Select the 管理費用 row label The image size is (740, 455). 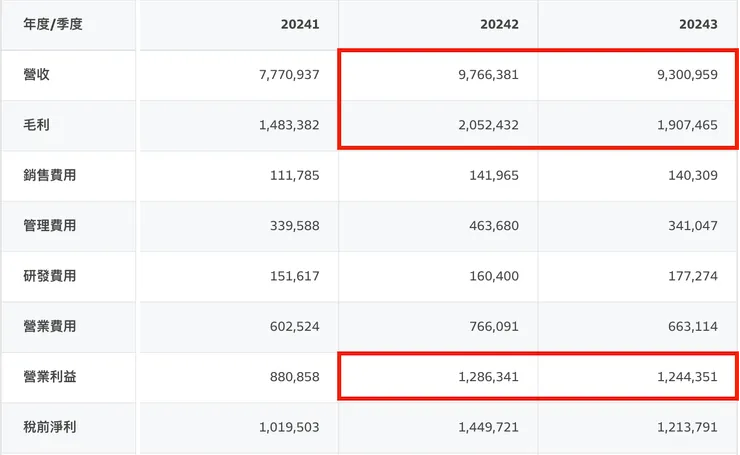[49, 225]
